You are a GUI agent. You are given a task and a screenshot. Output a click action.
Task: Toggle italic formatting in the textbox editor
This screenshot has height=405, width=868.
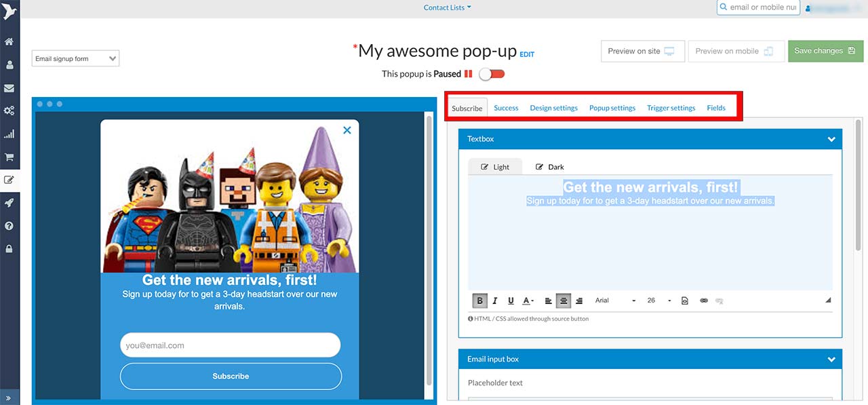(495, 301)
